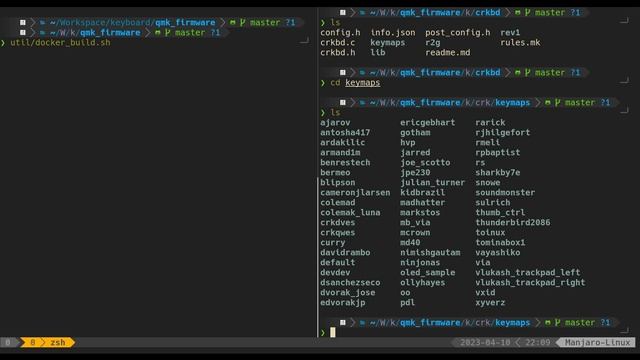Click the crkdves keymap entry
The width and height of the screenshot is (640, 360).
(338, 222)
